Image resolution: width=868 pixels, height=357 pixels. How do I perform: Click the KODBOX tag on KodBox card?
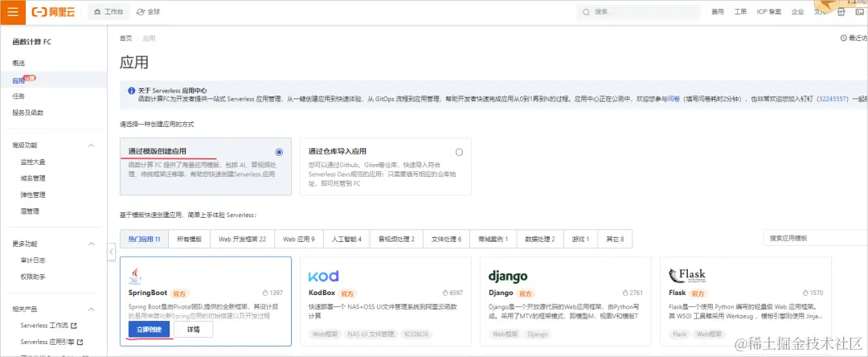click(x=416, y=334)
